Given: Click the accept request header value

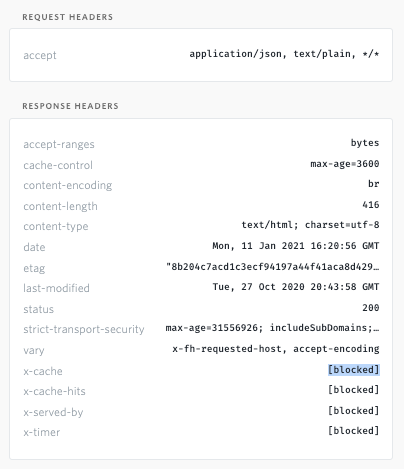Looking at the screenshot, I should point(284,54).
